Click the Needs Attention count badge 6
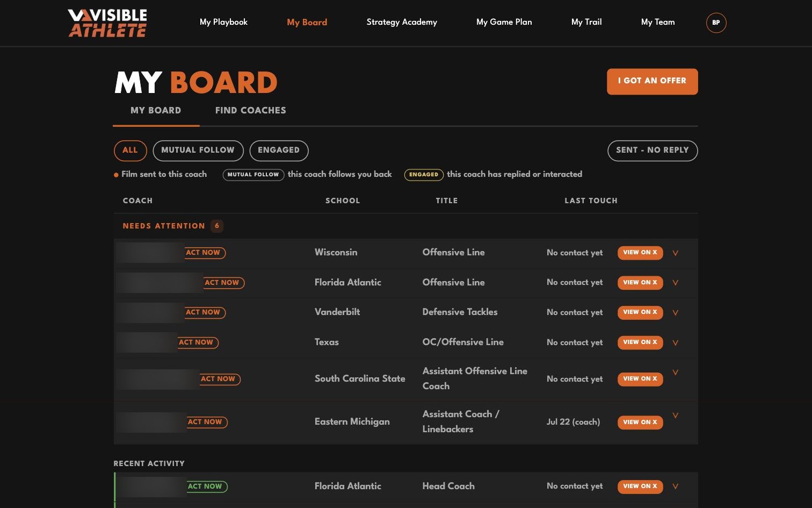The width and height of the screenshot is (812, 508). [x=217, y=226]
